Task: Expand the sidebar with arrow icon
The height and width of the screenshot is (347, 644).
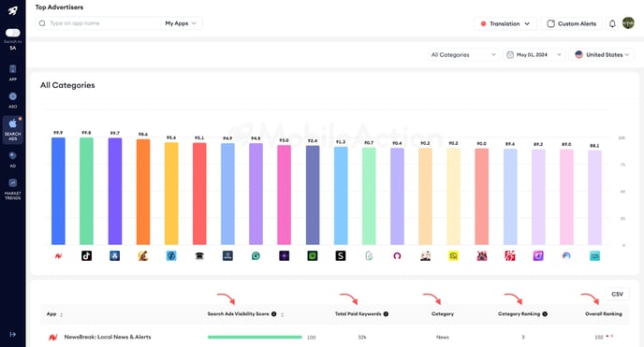Action: pos(13,334)
